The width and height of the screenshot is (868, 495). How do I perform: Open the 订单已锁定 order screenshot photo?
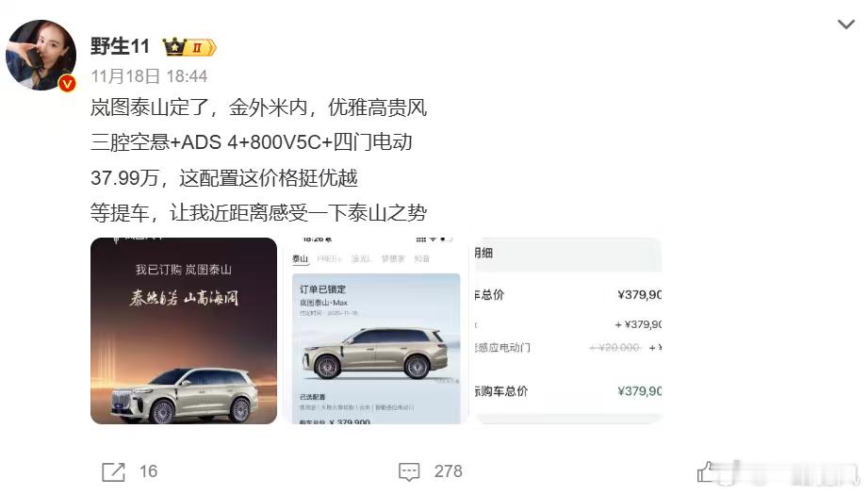376,331
